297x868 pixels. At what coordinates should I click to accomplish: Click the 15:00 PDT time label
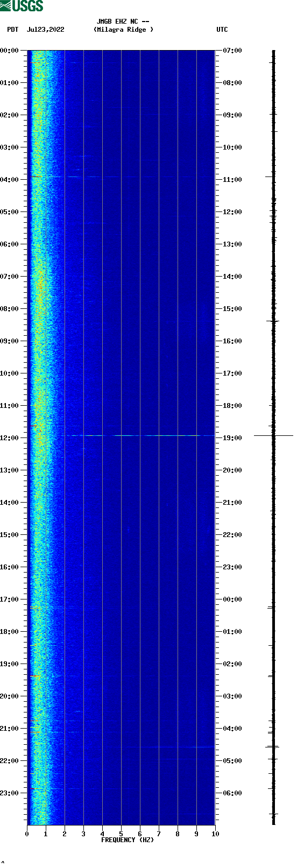tap(10, 535)
